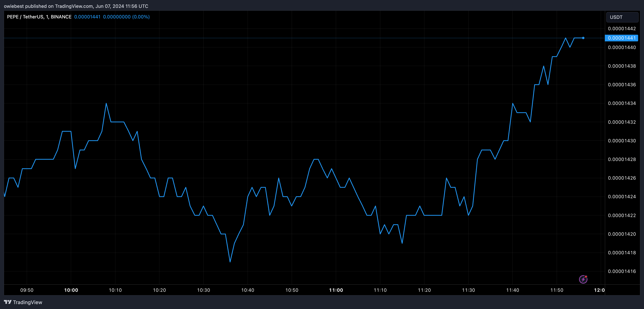Select the bold 12:0 timestamp on the axis
Image resolution: width=644 pixels, height=309 pixels.
600,290
